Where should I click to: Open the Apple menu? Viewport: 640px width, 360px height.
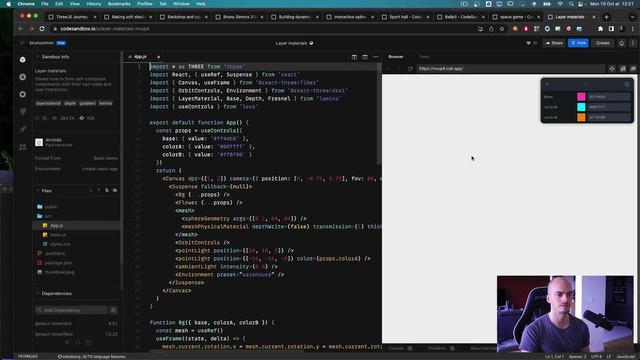(x=9, y=4)
